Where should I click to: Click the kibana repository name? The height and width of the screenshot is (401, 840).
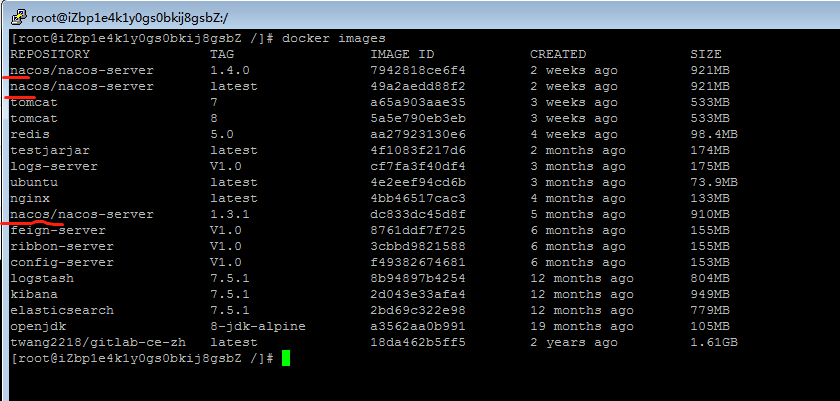click(34, 294)
